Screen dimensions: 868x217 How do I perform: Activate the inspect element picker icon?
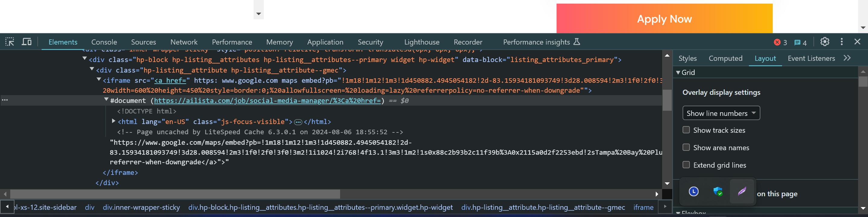(x=10, y=42)
